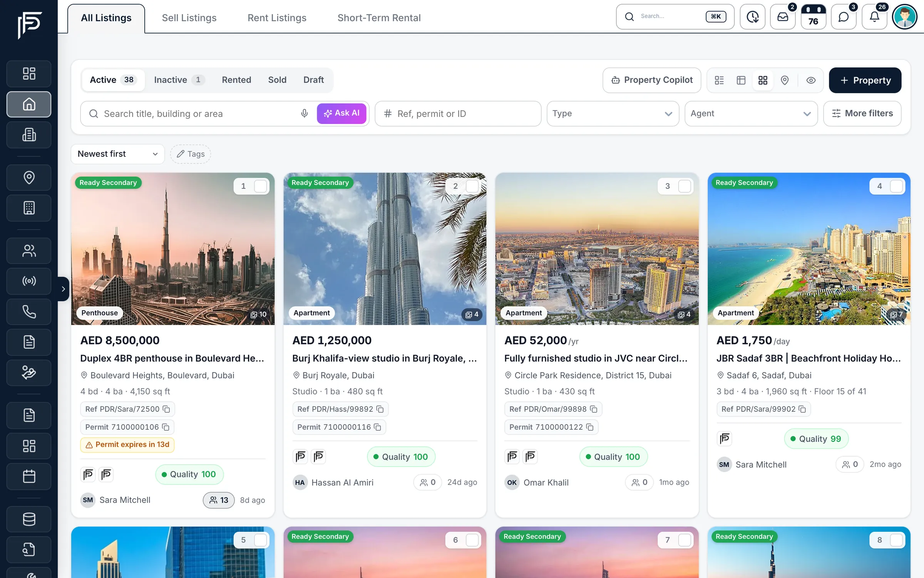Click the microphone voice search icon
Viewport: 924px width, 578px height.
pos(304,113)
